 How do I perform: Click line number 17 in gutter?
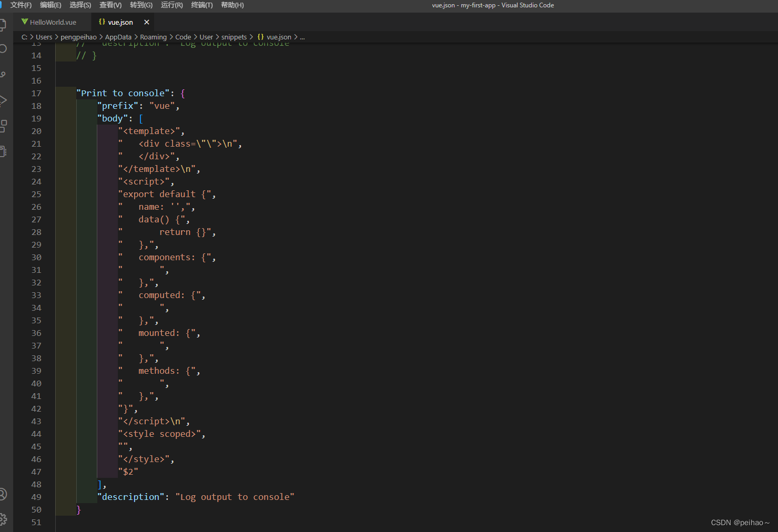[x=36, y=94]
